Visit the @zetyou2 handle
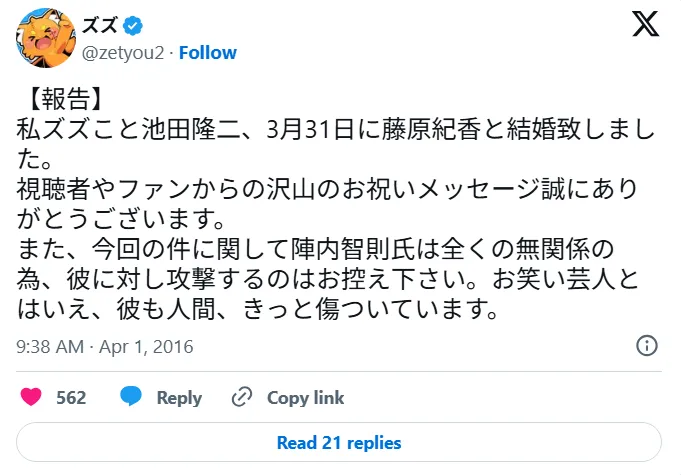The width and height of the screenshot is (681, 475). coord(120,52)
